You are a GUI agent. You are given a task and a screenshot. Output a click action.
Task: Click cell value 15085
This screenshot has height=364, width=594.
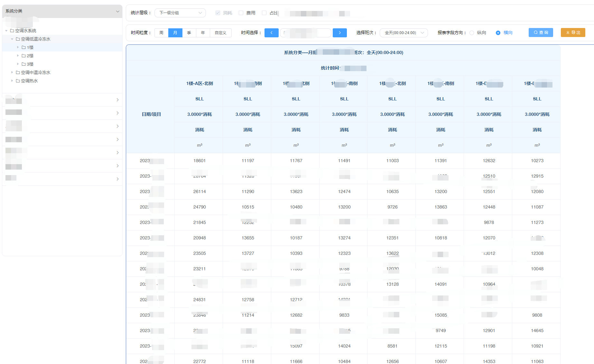coord(441,315)
